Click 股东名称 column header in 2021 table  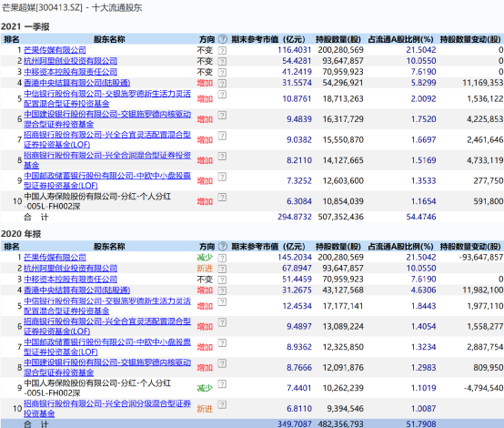(x=109, y=39)
